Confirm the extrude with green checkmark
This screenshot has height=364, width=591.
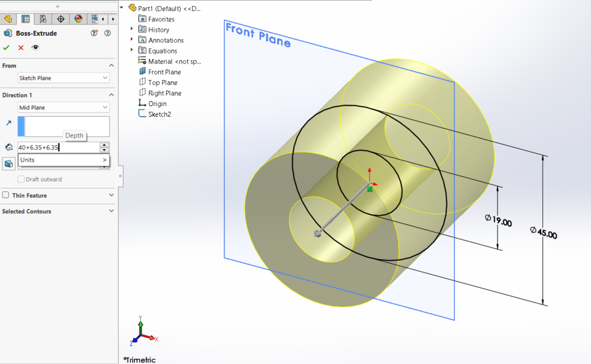point(7,47)
